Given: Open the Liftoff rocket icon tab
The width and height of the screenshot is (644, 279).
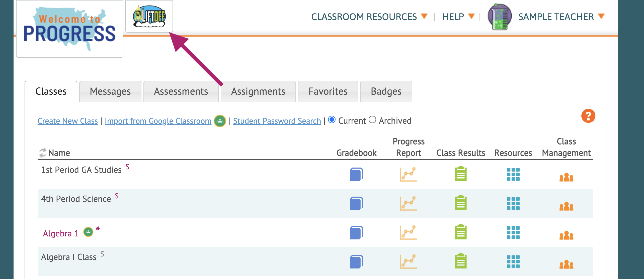Looking at the screenshot, I should tap(149, 17).
